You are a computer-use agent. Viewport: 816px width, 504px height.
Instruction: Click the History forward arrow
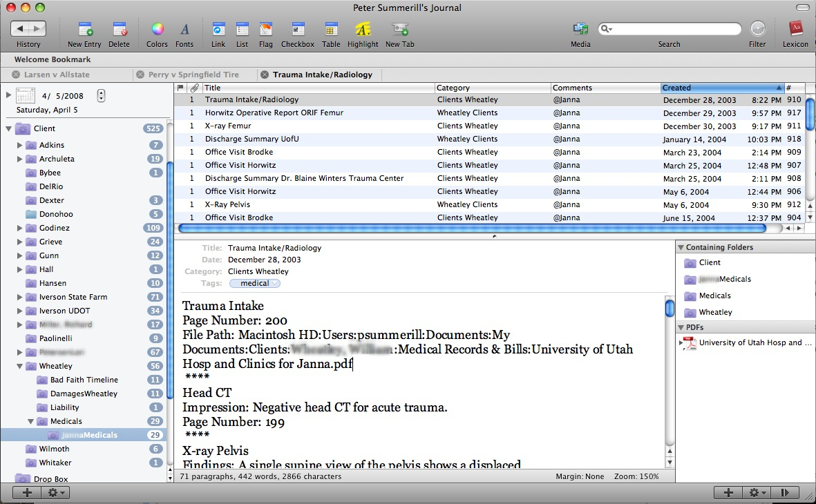[x=37, y=28]
